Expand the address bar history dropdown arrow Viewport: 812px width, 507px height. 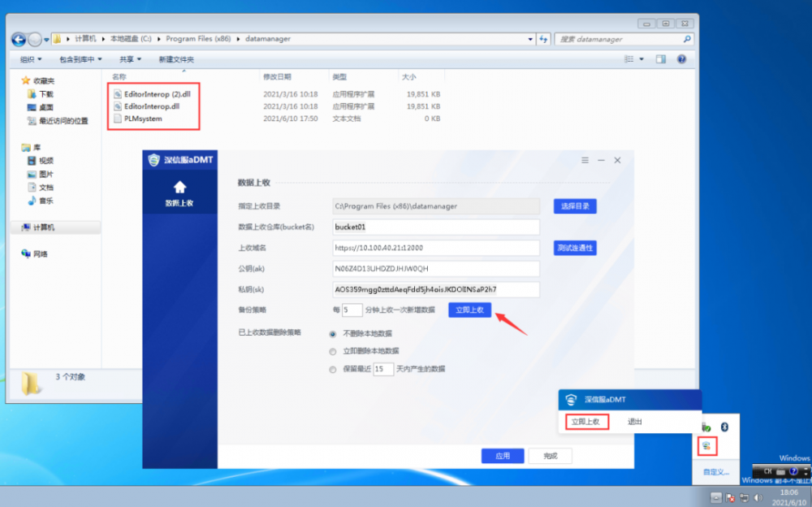coord(530,39)
